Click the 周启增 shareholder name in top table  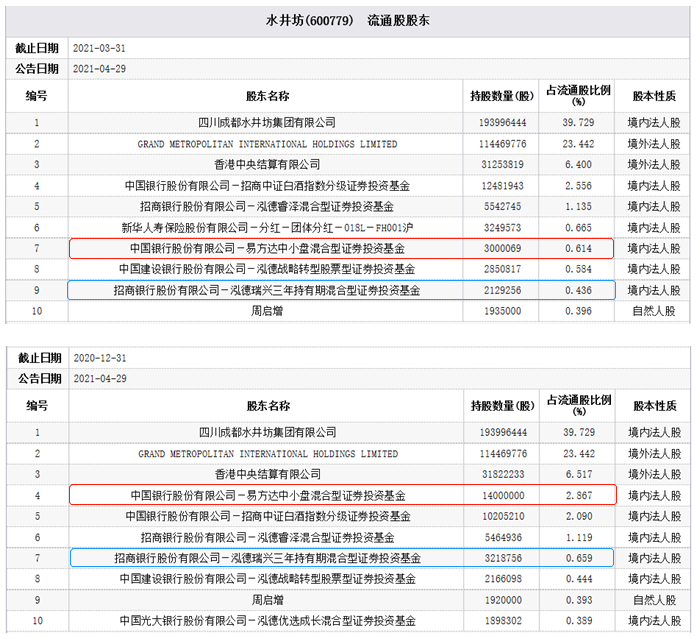[x=267, y=311]
